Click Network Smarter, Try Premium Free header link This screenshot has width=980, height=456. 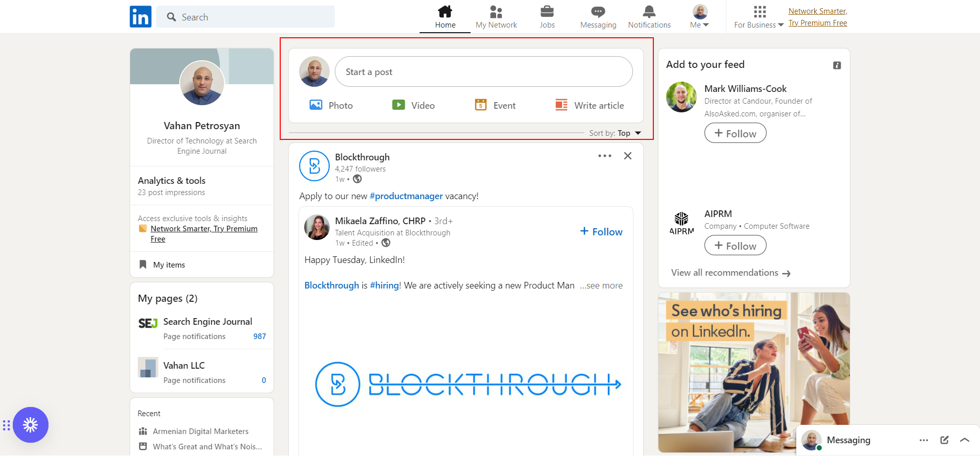818,17
